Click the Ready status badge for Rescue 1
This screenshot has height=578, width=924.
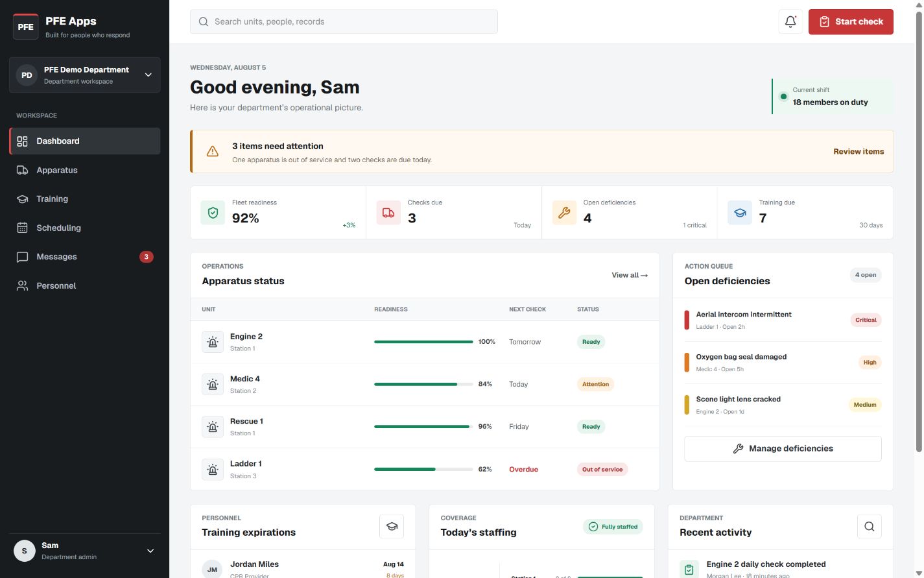coord(591,427)
